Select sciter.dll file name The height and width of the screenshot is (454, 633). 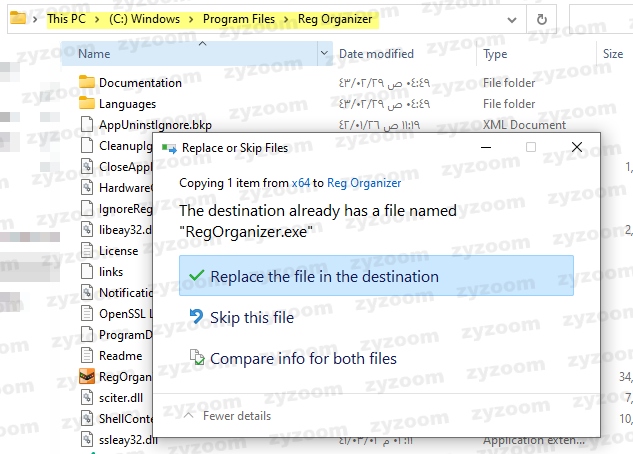pyautogui.click(x=121, y=398)
